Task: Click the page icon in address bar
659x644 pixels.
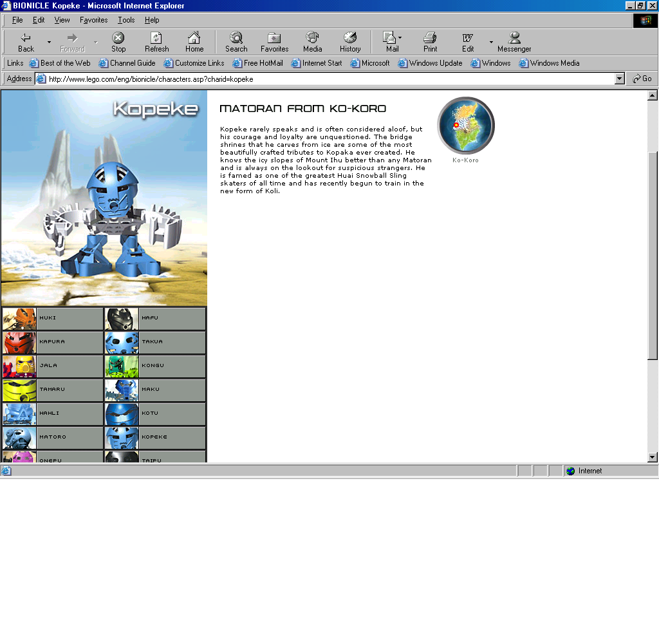Action: click(x=41, y=79)
